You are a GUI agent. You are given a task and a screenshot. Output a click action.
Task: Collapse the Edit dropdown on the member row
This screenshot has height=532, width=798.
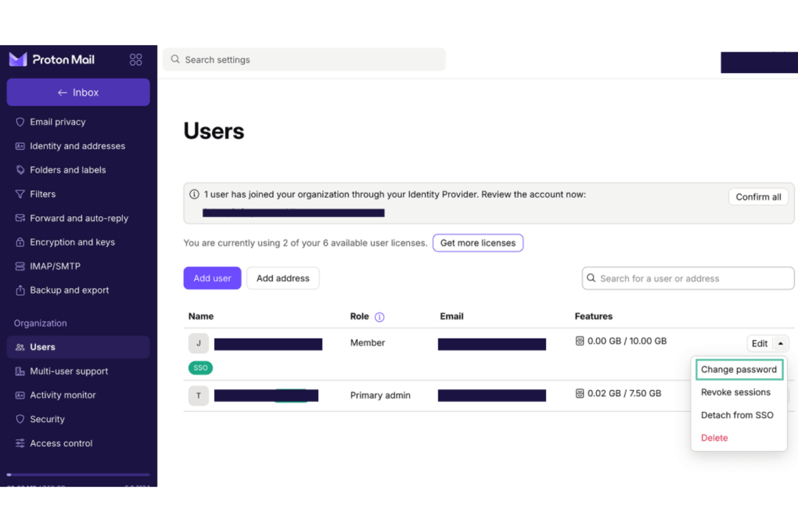(x=781, y=343)
